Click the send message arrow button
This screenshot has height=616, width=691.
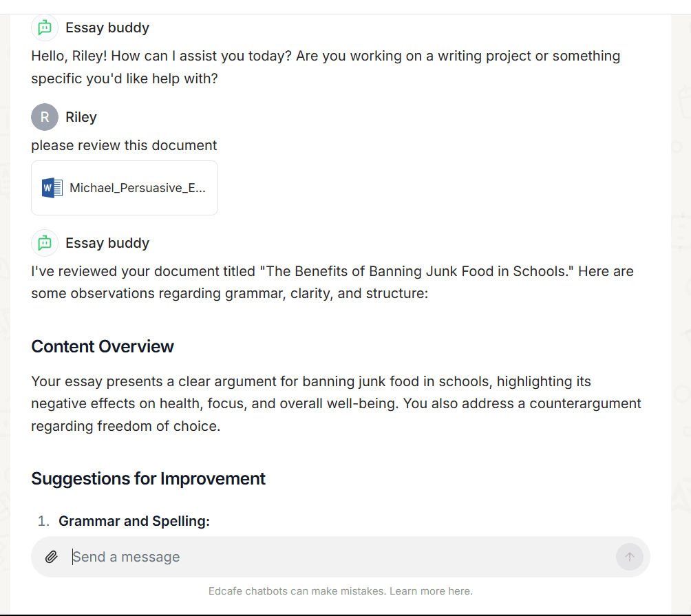coord(629,557)
